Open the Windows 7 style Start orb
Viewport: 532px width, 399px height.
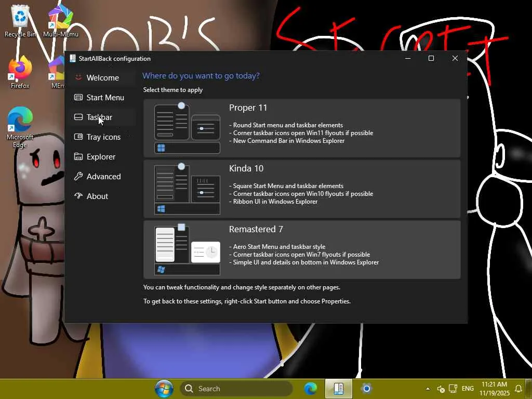[x=164, y=389]
